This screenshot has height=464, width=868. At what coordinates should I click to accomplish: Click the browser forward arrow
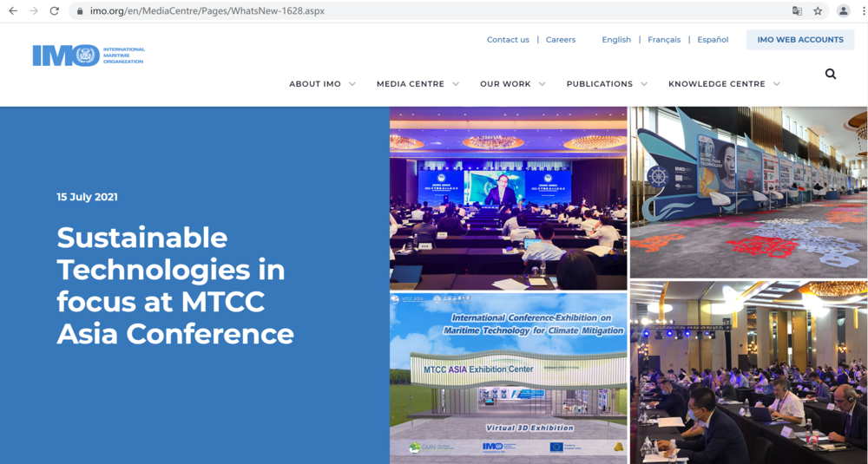tap(33, 11)
